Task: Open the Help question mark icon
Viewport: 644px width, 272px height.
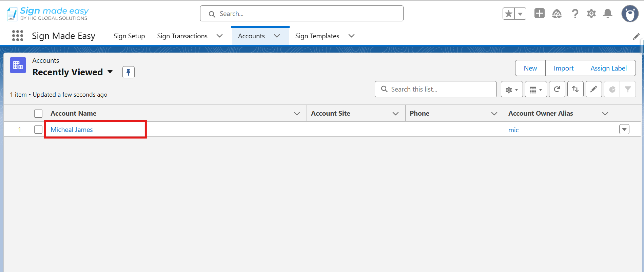Action: tap(575, 14)
